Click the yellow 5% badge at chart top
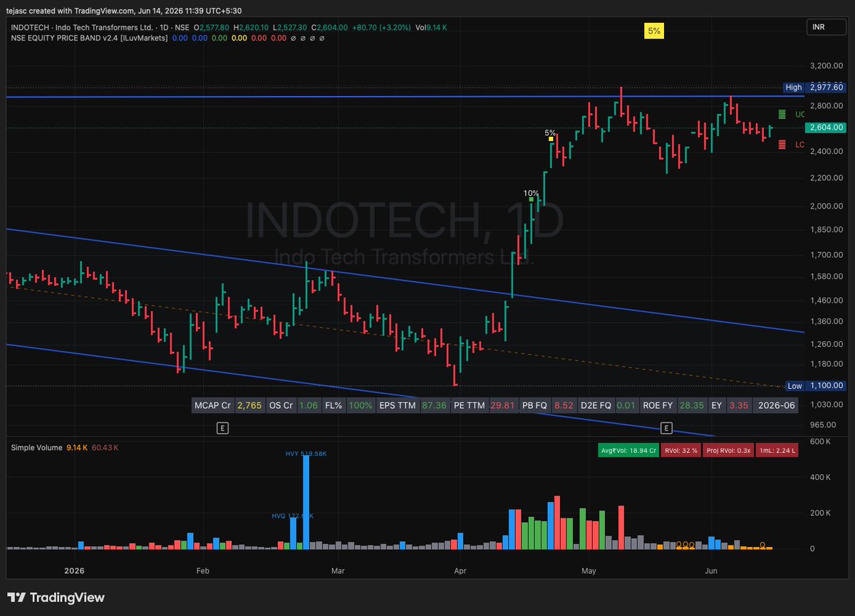855x616 pixels. point(653,31)
